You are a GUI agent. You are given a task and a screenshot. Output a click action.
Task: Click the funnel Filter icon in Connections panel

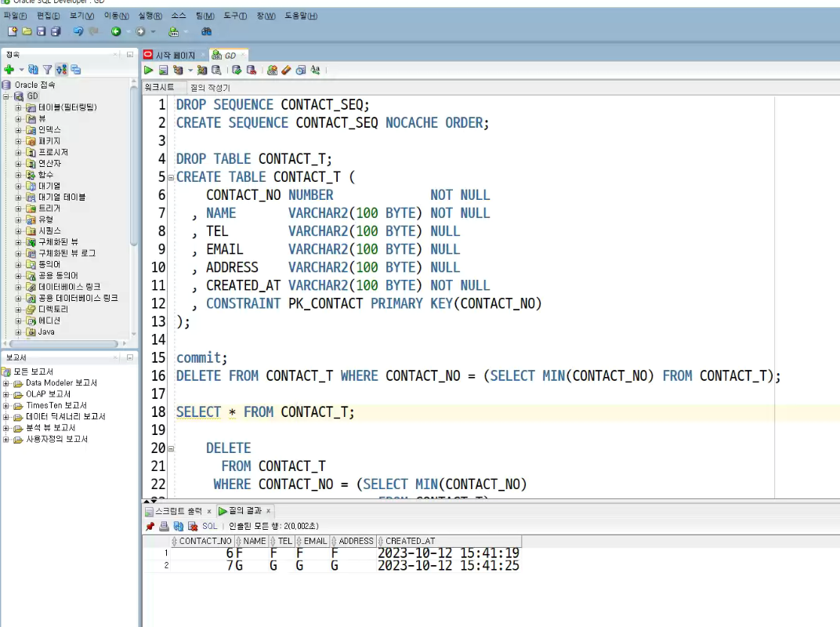47,70
